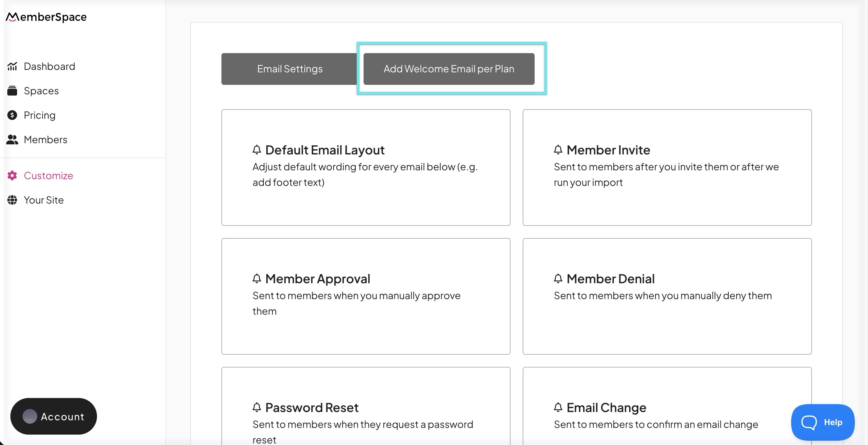
Task: Click Add Welcome Email per Plan
Action: (x=449, y=69)
